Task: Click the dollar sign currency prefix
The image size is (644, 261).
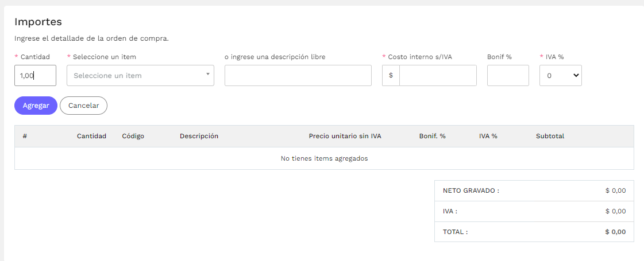Action: coord(391,76)
